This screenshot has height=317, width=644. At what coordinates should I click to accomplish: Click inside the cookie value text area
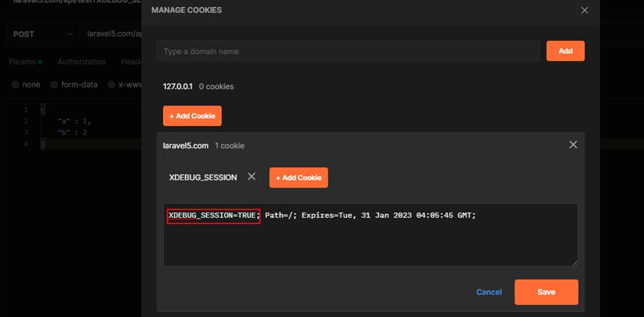pyautogui.click(x=370, y=243)
